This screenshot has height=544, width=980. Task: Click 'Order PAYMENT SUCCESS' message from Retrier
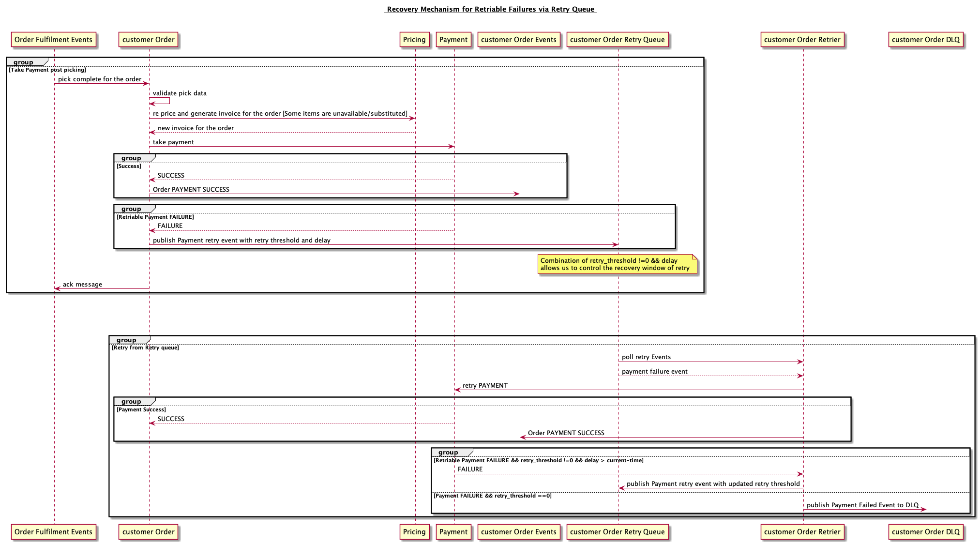click(x=566, y=433)
